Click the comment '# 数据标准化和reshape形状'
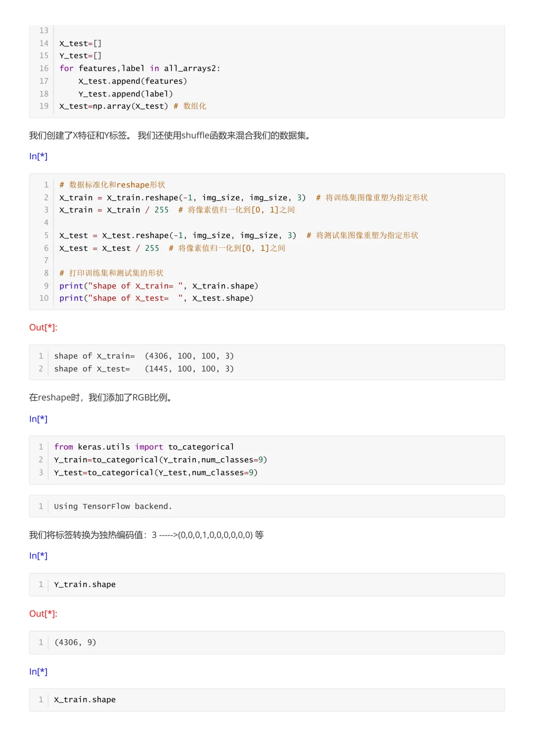Image resolution: width=534 pixels, height=756 pixels. click(112, 185)
